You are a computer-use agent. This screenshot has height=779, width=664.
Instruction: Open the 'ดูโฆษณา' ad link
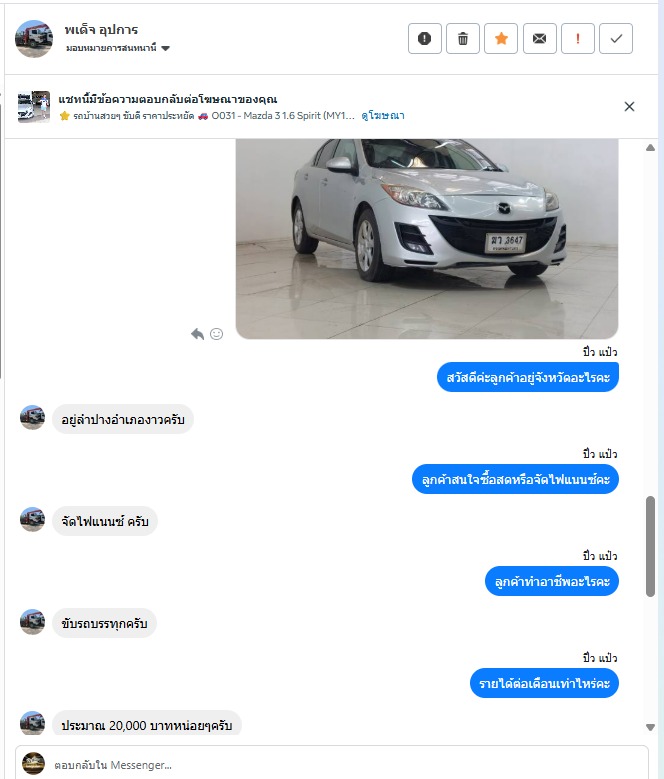click(x=382, y=115)
